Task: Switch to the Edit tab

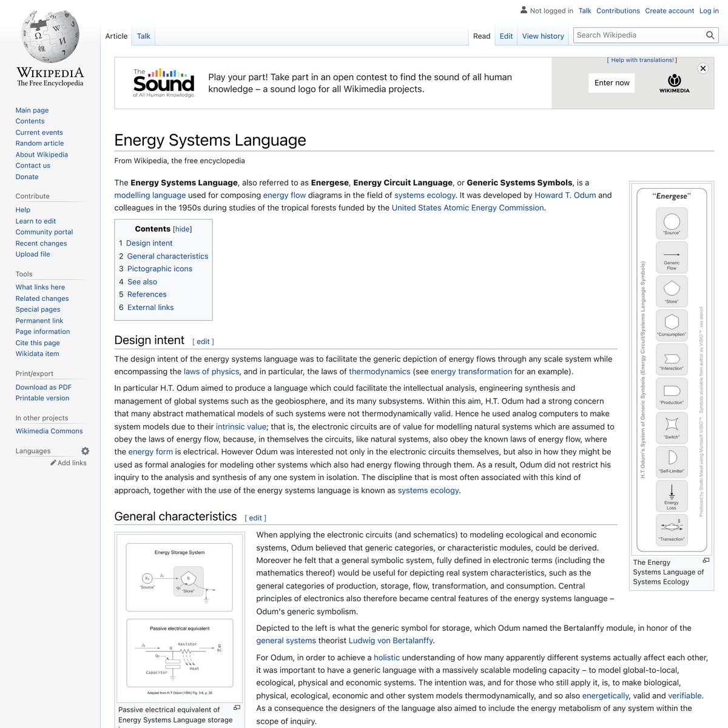Action: pos(505,36)
